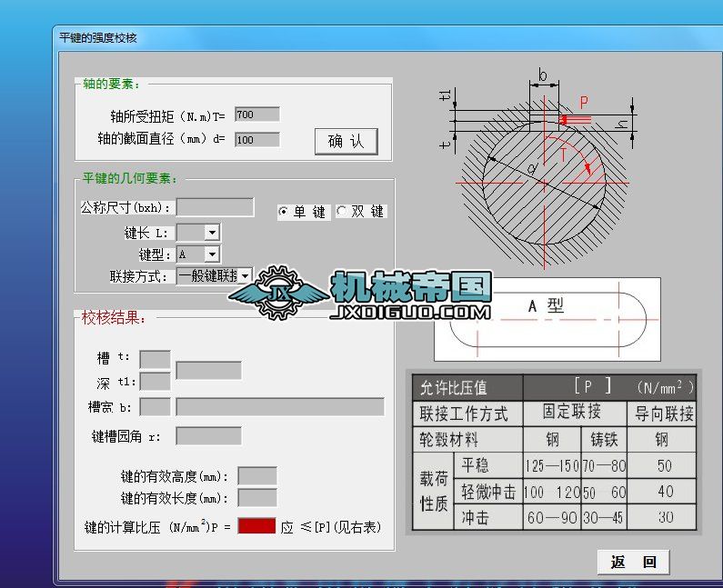Expand the 联接方式 connection type dropdown

coord(246,275)
